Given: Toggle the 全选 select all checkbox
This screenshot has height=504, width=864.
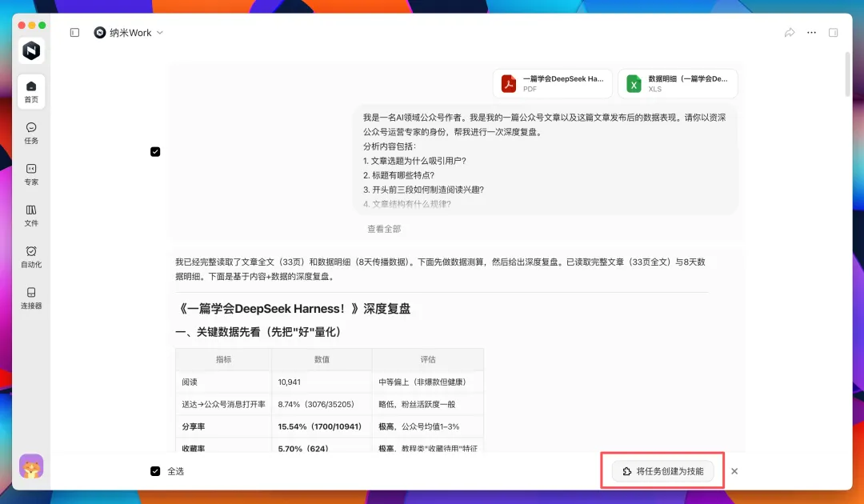Looking at the screenshot, I should (155, 471).
